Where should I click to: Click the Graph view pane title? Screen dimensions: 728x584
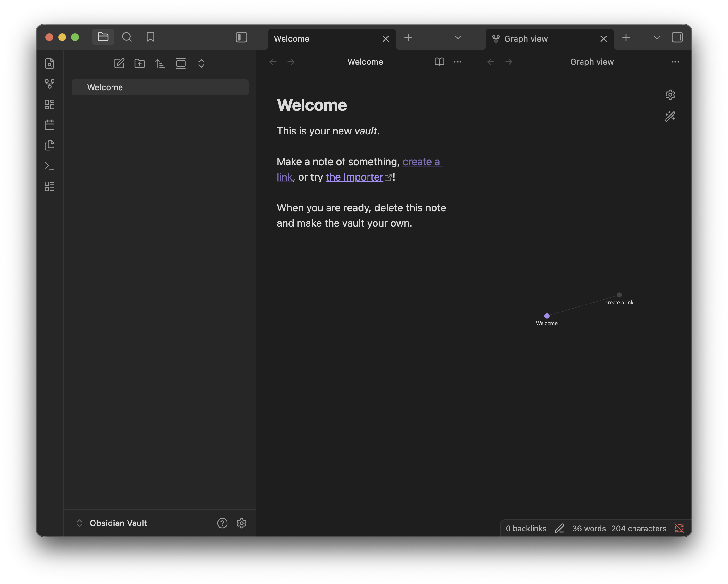click(591, 62)
